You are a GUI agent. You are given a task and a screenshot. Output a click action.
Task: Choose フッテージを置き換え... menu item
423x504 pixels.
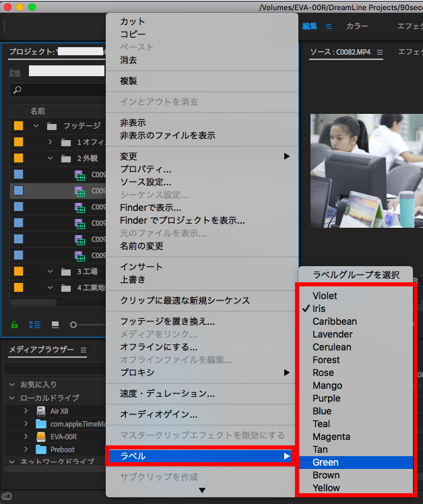202,321
